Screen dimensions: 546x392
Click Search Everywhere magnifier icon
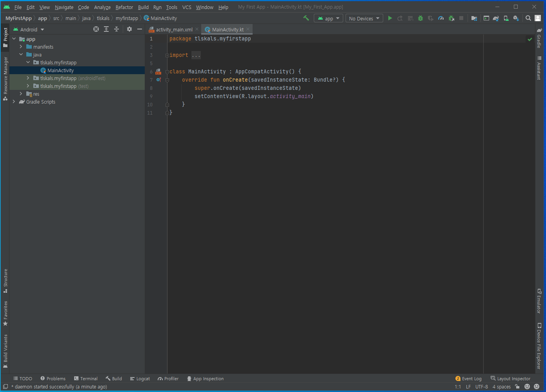point(528,18)
